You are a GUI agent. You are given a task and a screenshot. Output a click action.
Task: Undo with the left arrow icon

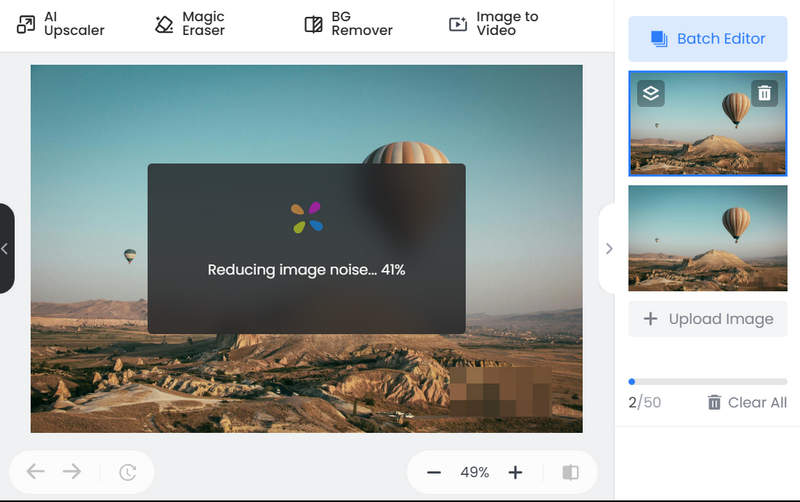36,472
